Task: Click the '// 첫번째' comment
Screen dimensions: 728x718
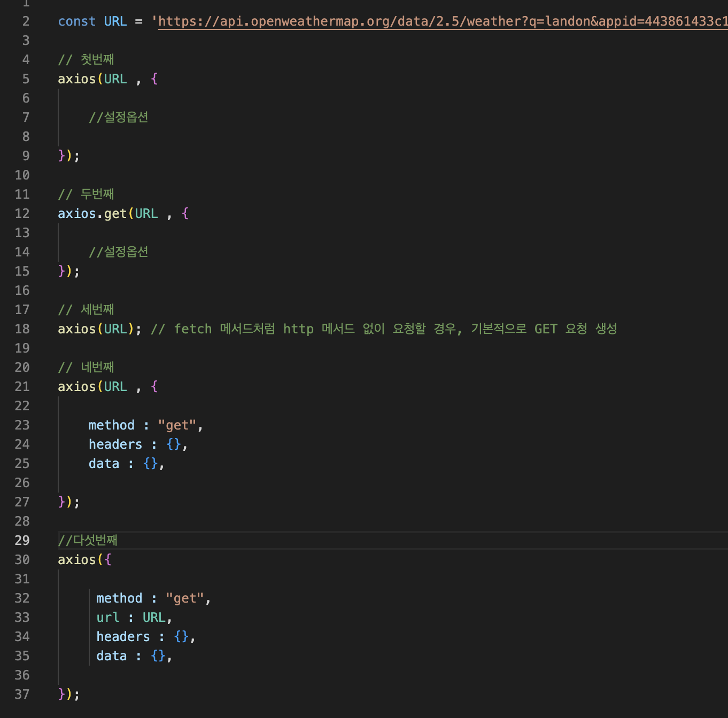Action: point(86,59)
